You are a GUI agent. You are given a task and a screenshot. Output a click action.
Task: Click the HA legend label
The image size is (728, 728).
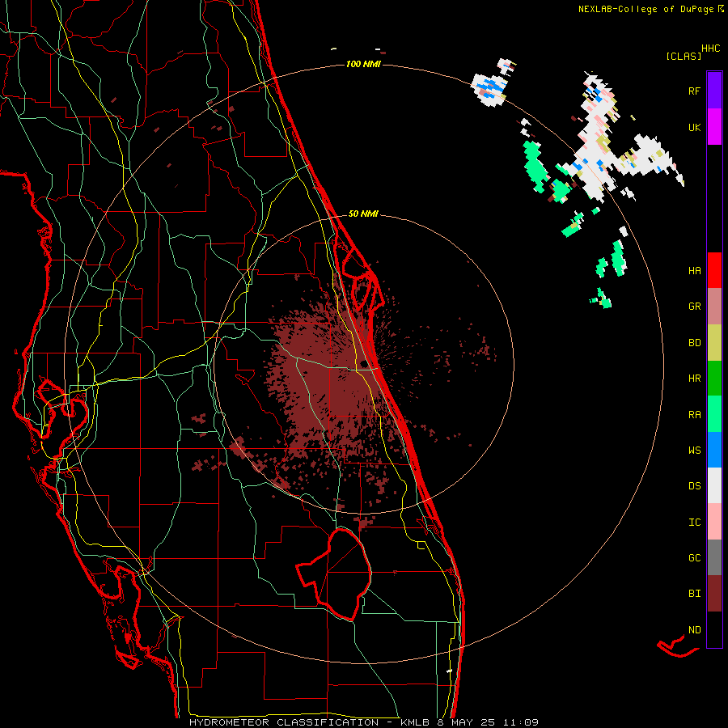point(694,271)
